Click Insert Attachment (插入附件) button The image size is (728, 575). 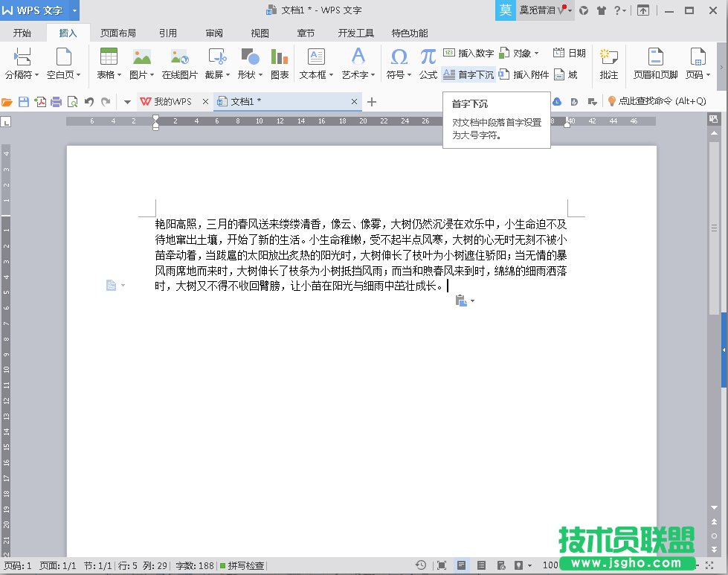(524, 74)
